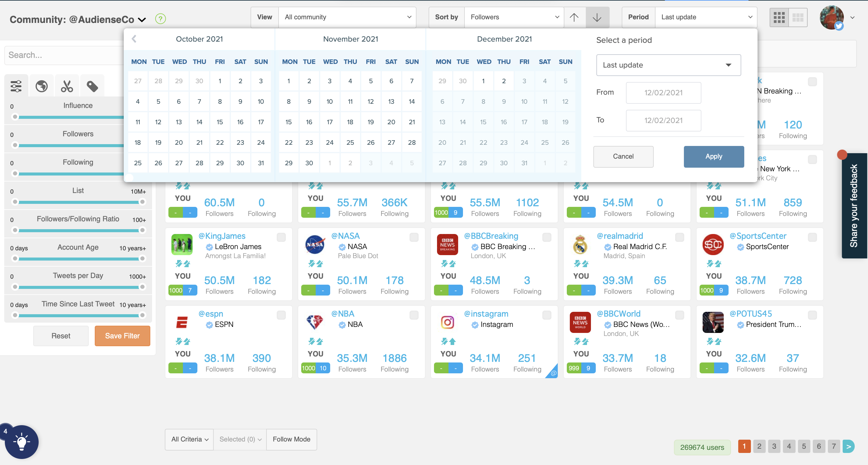Open the View All community dropdown
This screenshot has width=868, height=465.
(x=347, y=17)
